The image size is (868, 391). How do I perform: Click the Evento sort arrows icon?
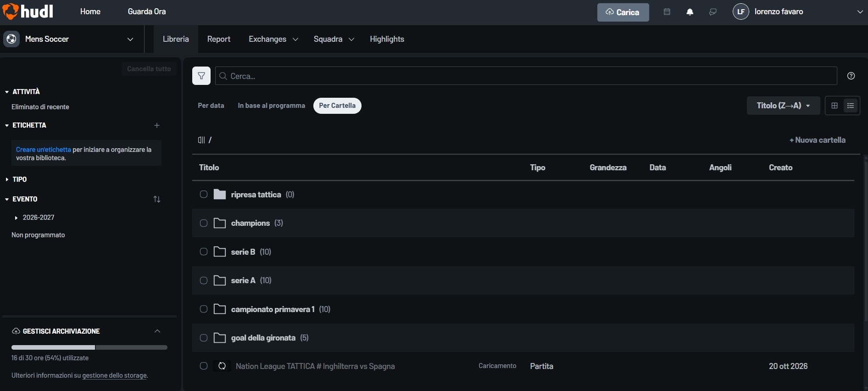click(157, 199)
